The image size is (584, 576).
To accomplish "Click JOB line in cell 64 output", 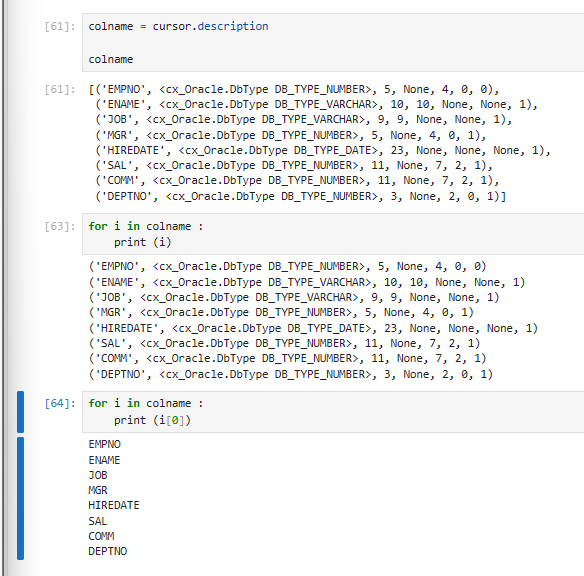I will pyautogui.click(x=98, y=475).
